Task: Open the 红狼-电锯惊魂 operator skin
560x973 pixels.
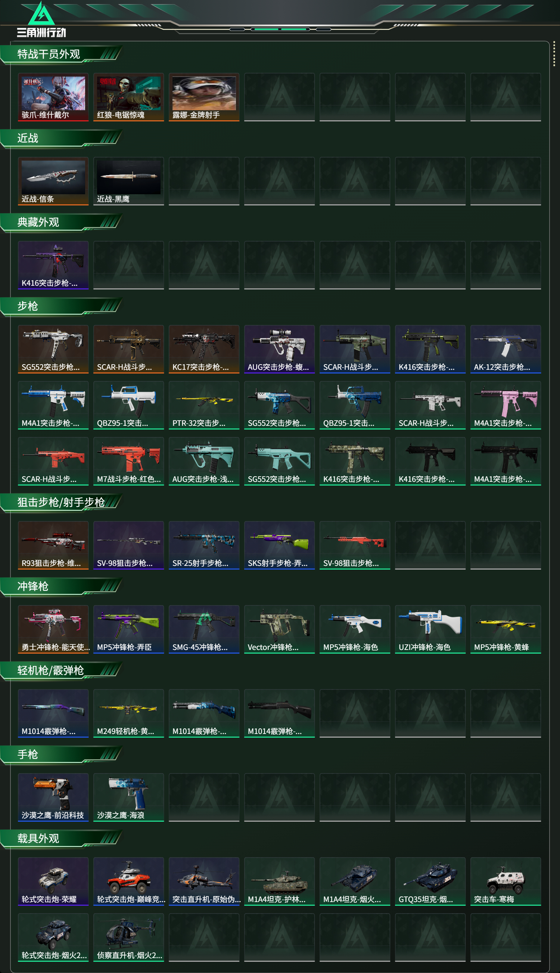Action: [128, 97]
